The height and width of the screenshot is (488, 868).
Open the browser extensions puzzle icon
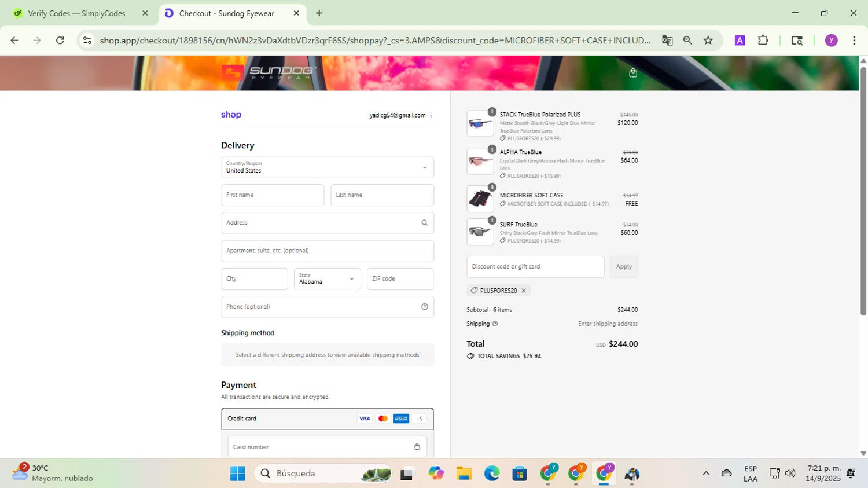pyautogui.click(x=763, y=41)
